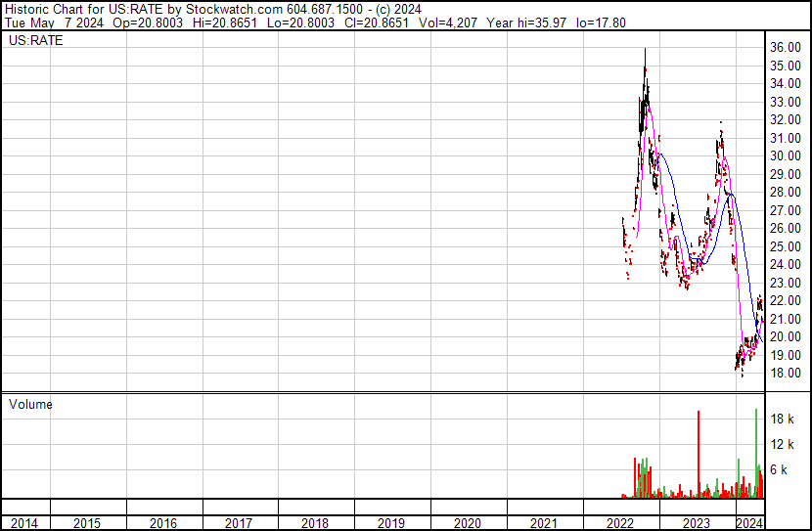The image size is (812, 531).
Task: Click the tall green volume spike in 2024
Action: tap(756, 453)
